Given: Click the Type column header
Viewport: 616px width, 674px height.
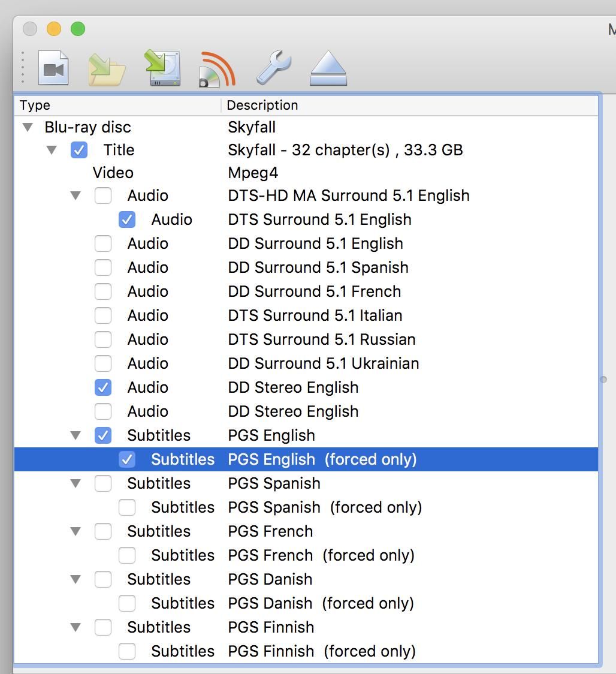Looking at the screenshot, I should (x=117, y=106).
